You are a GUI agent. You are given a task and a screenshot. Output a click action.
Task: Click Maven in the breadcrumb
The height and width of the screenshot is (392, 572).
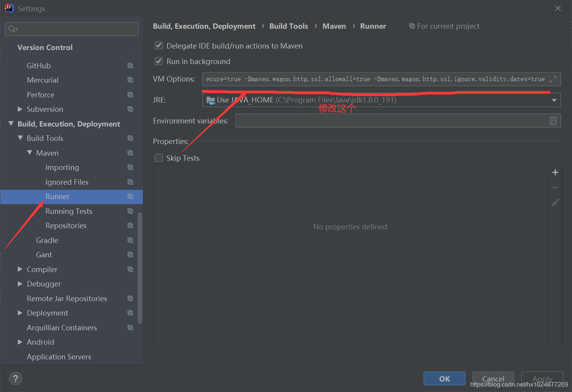(x=334, y=26)
